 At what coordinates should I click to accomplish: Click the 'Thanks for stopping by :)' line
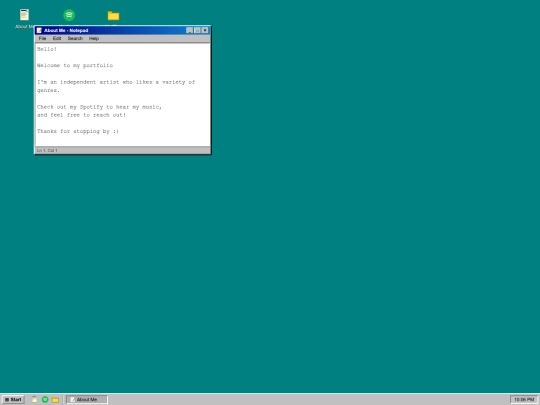78,131
